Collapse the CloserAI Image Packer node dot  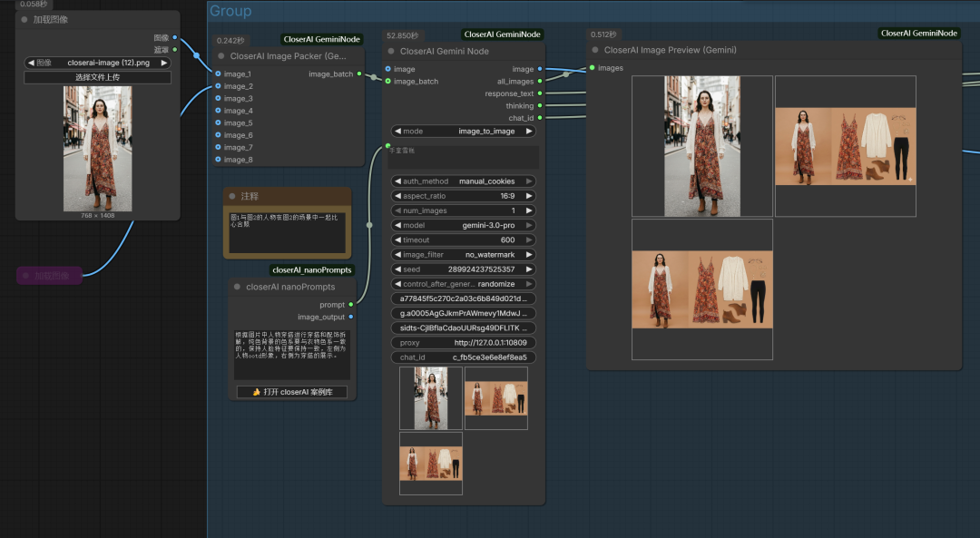[x=221, y=56]
